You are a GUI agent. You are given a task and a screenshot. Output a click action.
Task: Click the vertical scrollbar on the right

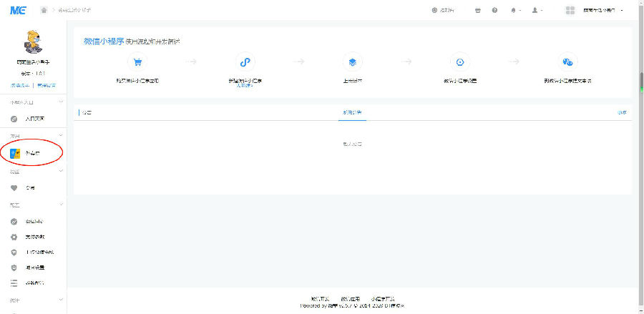(641, 79)
